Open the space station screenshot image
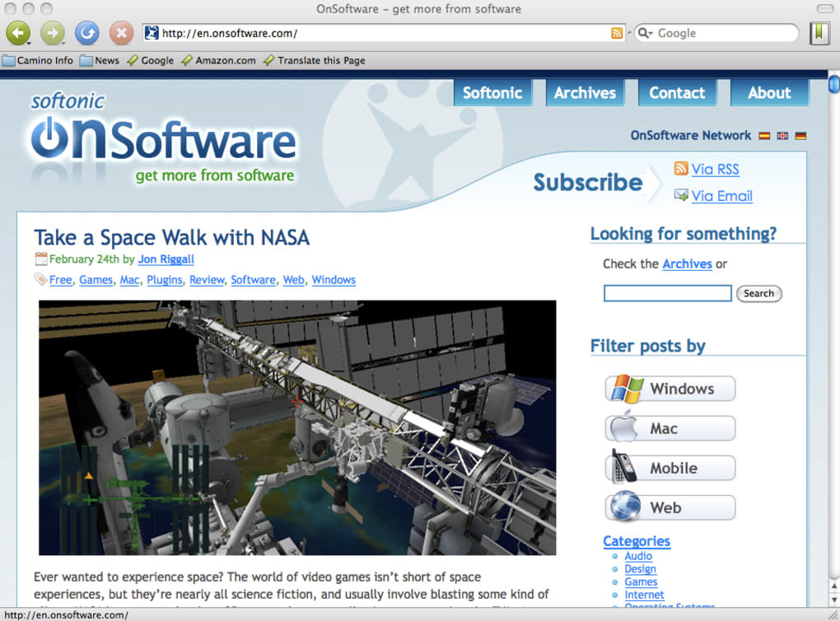 pyautogui.click(x=297, y=427)
